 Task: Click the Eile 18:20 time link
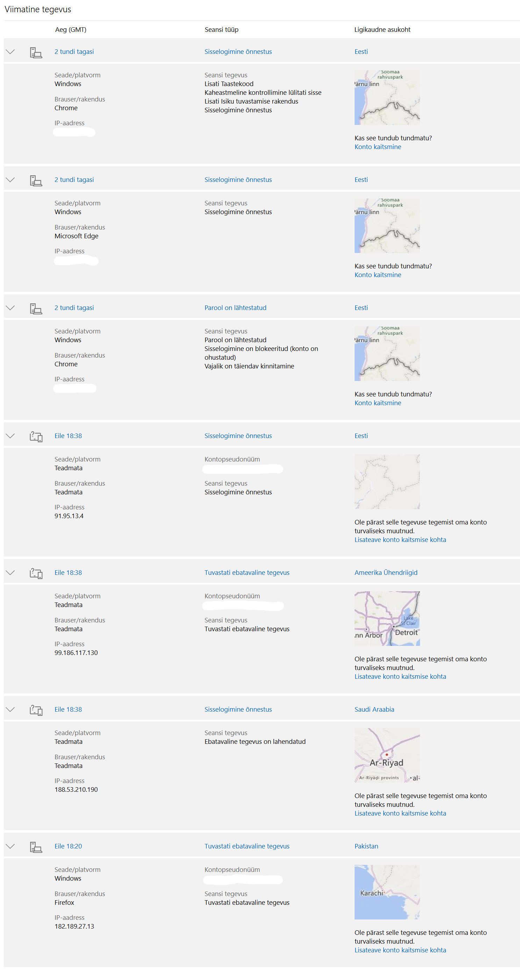[x=68, y=846]
